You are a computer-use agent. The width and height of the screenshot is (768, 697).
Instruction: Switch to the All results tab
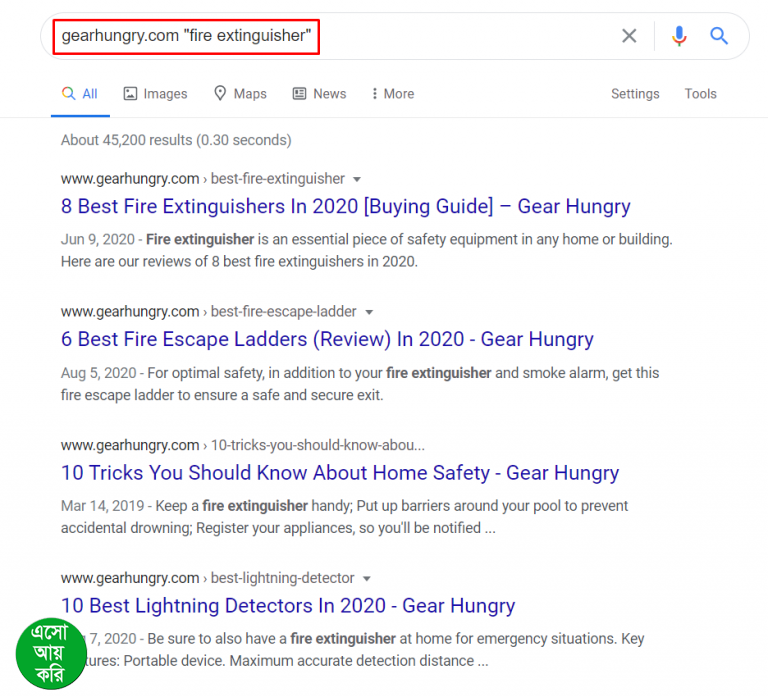point(80,94)
